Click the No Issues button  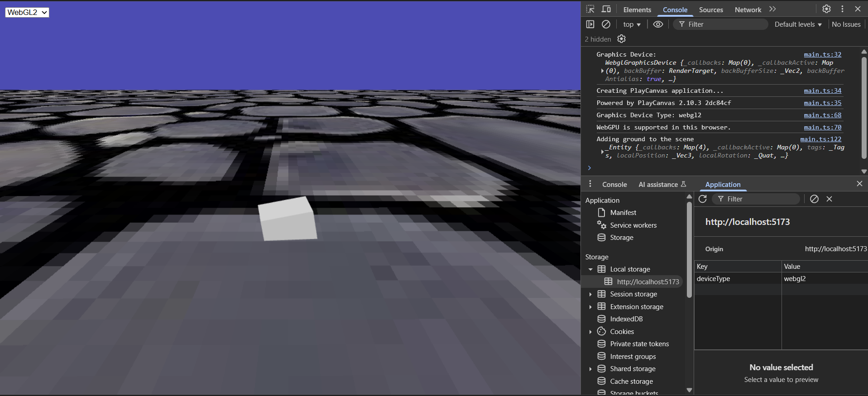pyautogui.click(x=846, y=24)
